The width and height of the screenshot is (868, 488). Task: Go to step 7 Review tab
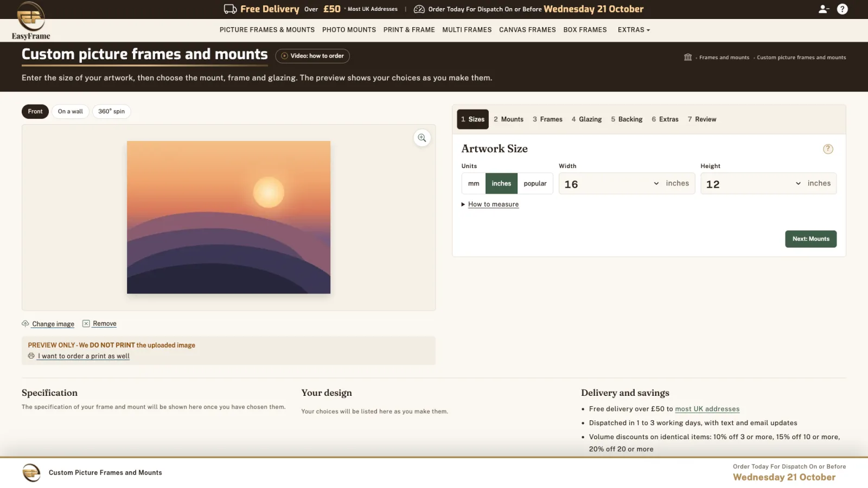702,119
